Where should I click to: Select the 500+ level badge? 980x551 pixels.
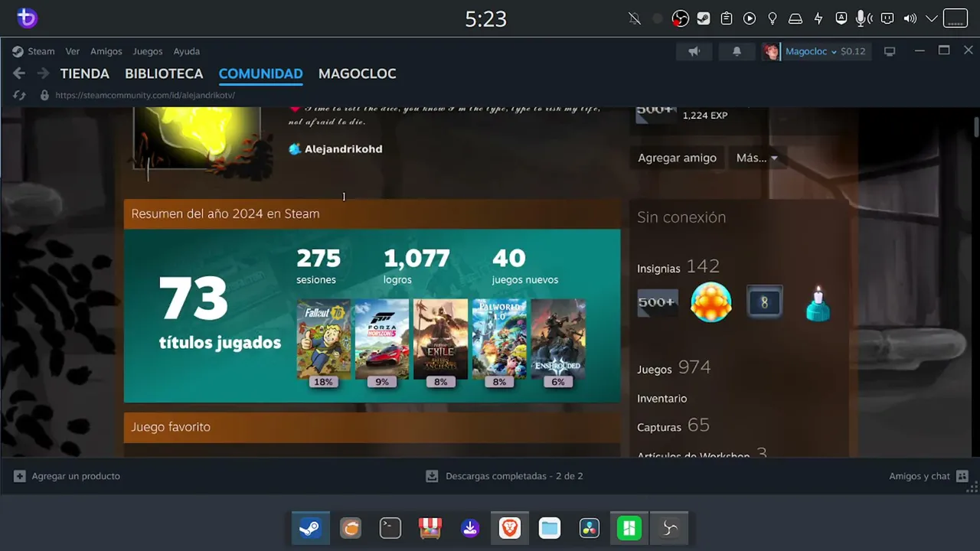point(657,302)
